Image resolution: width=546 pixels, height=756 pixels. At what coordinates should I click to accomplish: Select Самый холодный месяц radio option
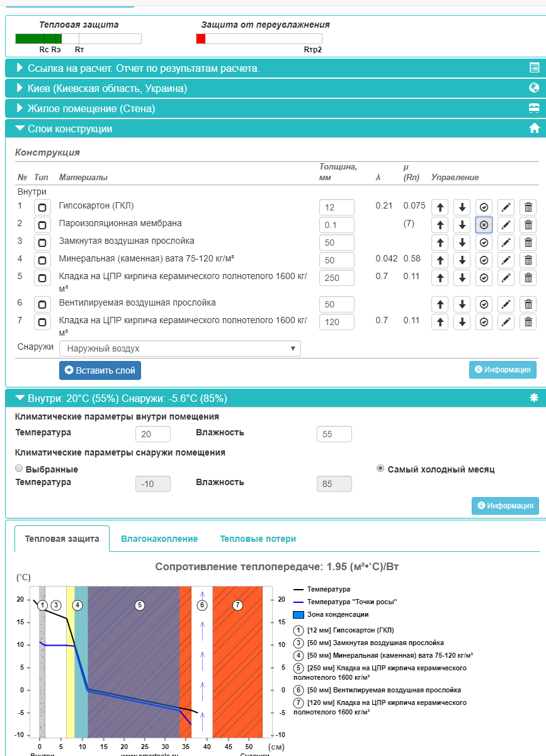[x=380, y=469]
